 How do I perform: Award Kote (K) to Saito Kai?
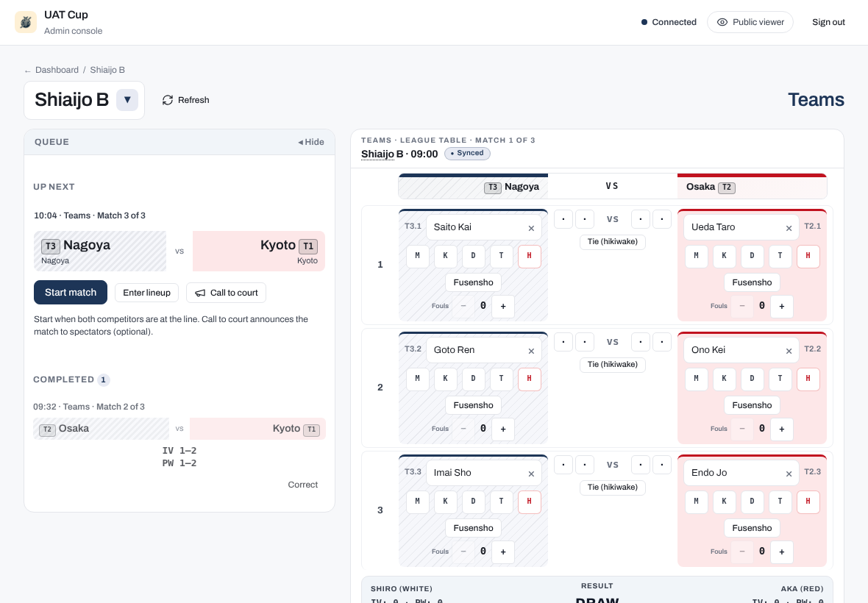[x=445, y=256]
